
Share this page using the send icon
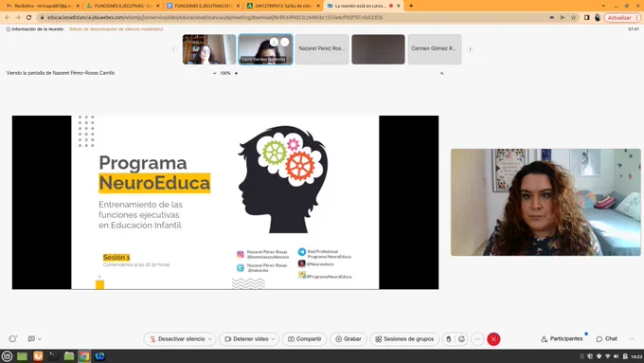click(x=563, y=18)
